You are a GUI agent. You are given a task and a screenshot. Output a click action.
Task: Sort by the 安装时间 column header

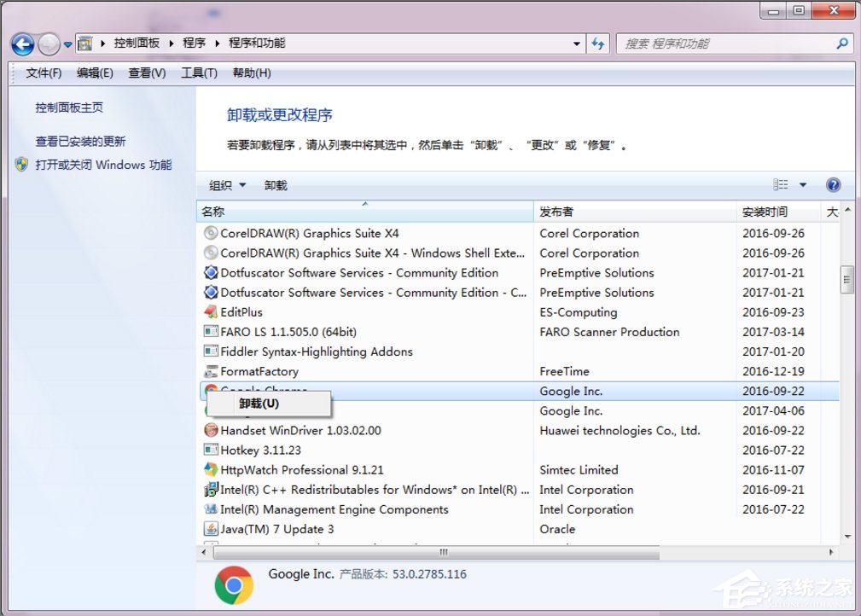(x=764, y=211)
